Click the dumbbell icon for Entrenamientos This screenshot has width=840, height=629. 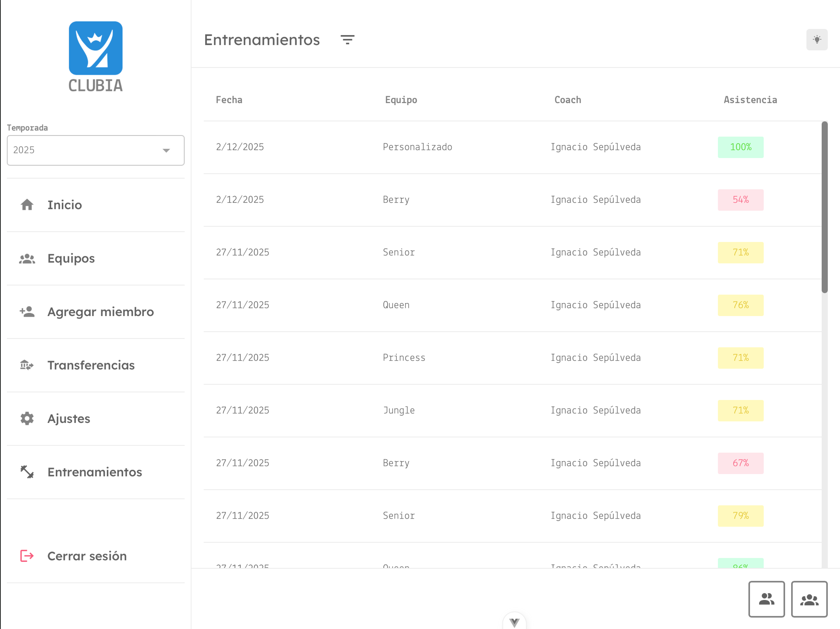[x=27, y=472]
